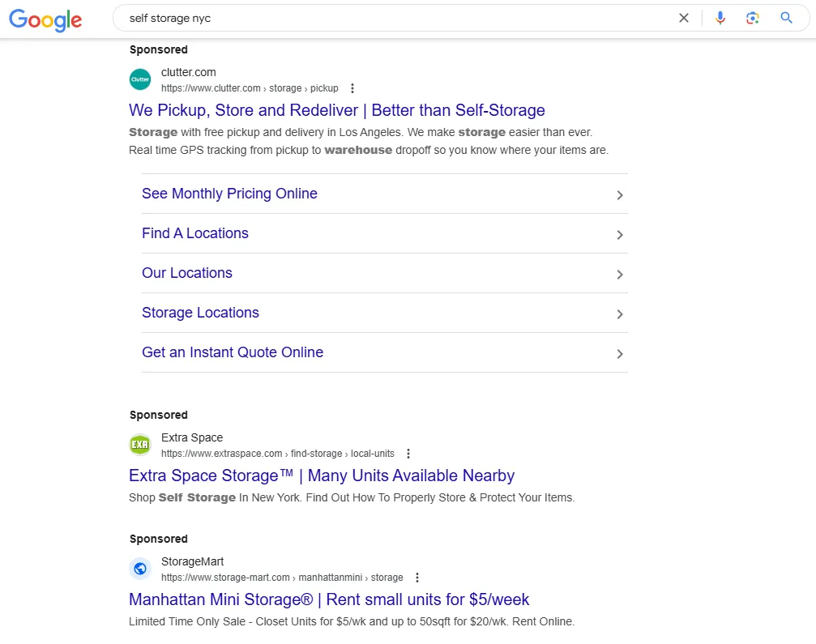Viewport: 816px width, 644px height.
Task: Click chevron on 'Get an Instant Quote Online' row
Action: [x=620, y=354]
